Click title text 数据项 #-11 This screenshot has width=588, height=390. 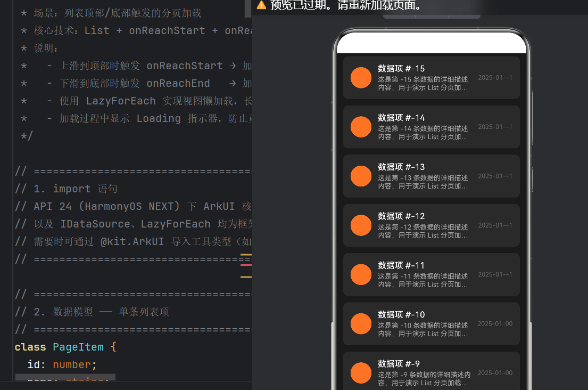pyautogui.click(x=401, y=265)
